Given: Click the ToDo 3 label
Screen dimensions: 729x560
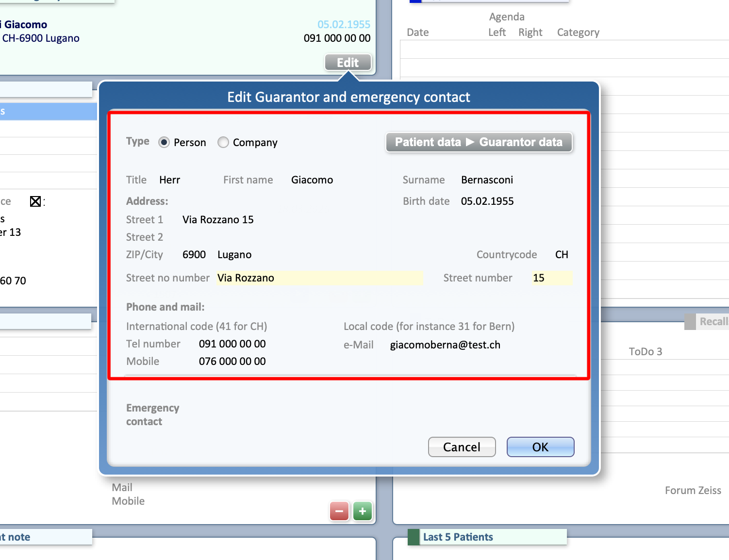Looking at the screenshot, I should (x=646, y=352).
